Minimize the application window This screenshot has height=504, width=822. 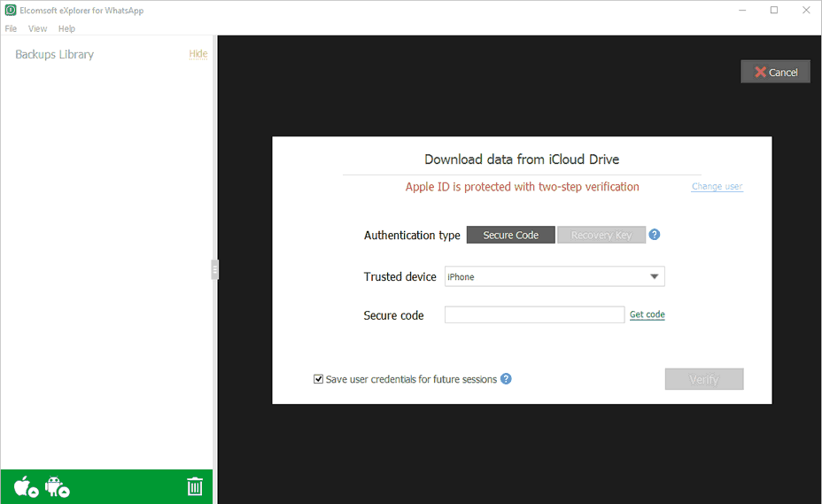tap(742, 10)
